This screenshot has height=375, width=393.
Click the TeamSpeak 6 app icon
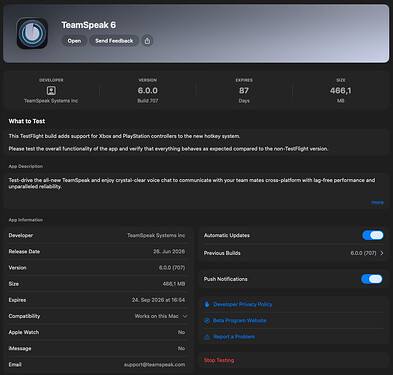(x=32, y=33)
